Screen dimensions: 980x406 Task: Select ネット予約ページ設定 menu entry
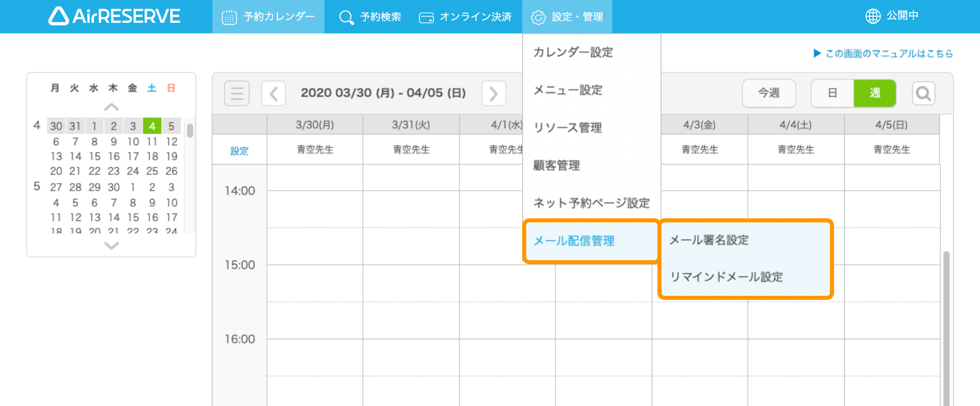592,203
